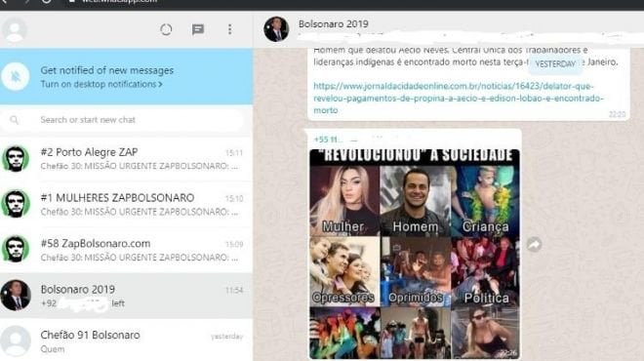Click the 11:54 timestamp of Bolsonaro 2019 chat
644x361 pixels.
pyautogui.click(x=234, y=291)
